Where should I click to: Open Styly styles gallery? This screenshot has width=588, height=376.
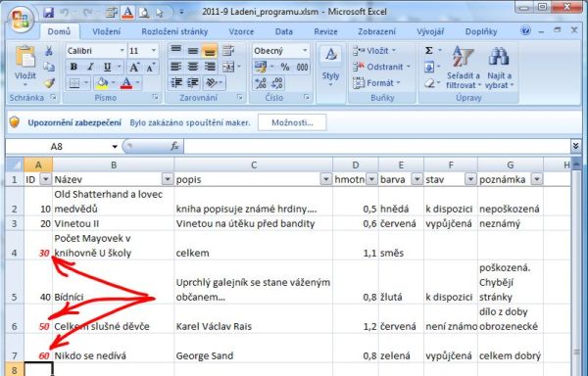coord(331,68)
